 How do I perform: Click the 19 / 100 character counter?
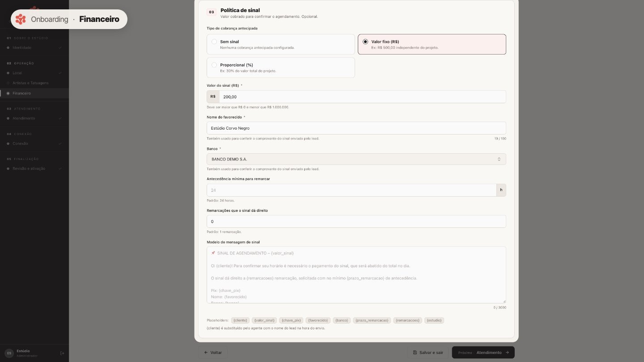click(x=500, y=139)
